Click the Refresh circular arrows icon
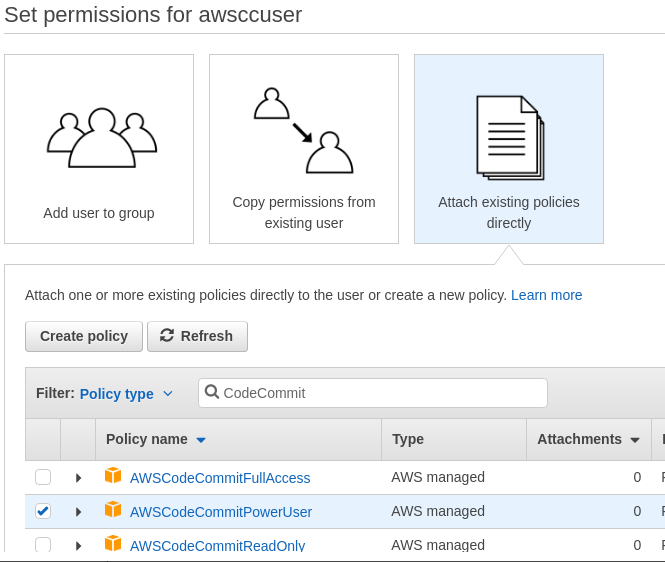 [167, 336]
